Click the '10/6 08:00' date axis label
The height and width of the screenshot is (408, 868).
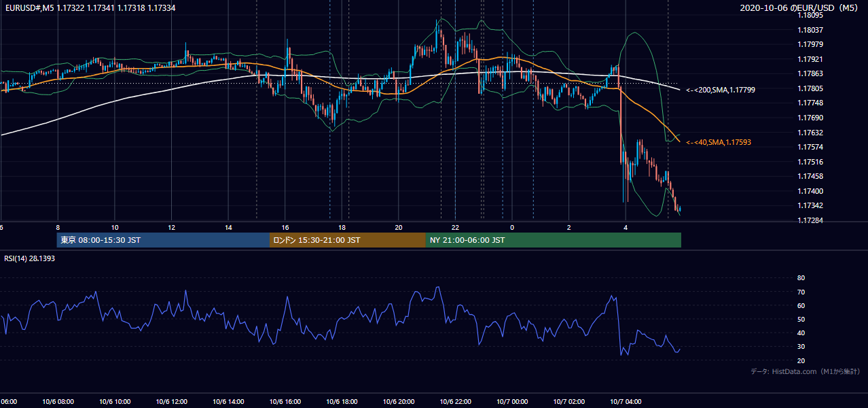coord(58,402)
